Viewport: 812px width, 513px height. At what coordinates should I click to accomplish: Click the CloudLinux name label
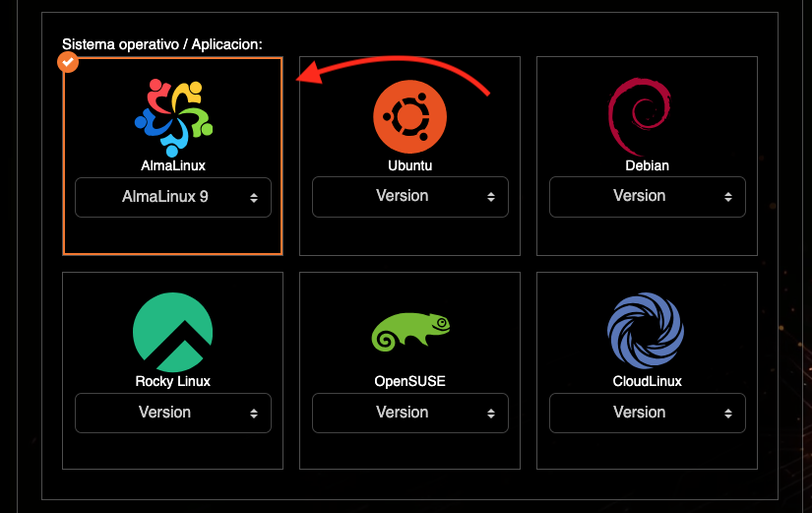point(647,381)
